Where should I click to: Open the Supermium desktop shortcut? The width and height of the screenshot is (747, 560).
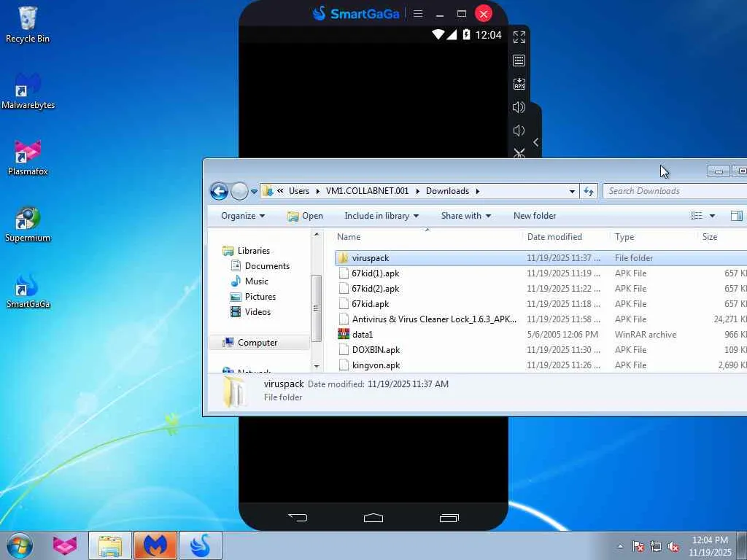(x=28, y=225)
